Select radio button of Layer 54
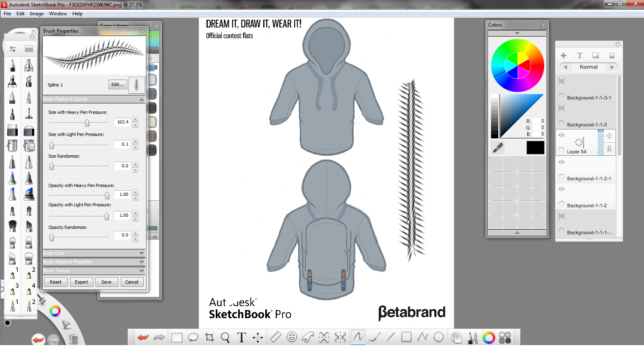Viewport: 644px width, 362px height. 561,150
